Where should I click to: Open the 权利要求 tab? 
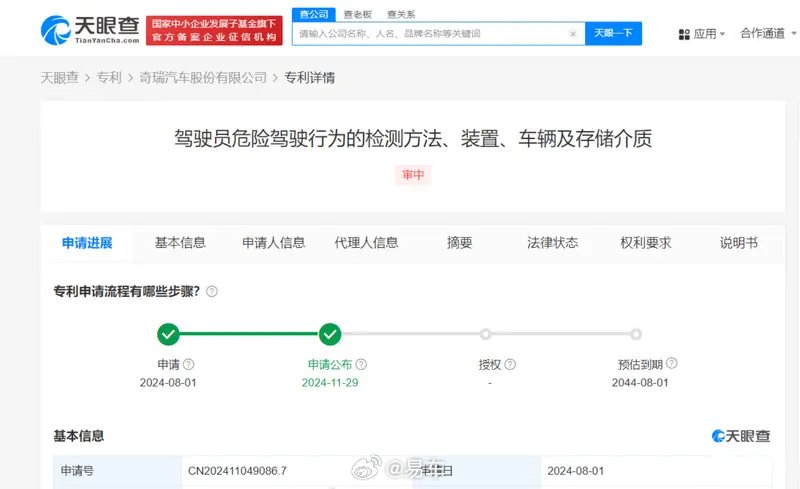(646, 243)
